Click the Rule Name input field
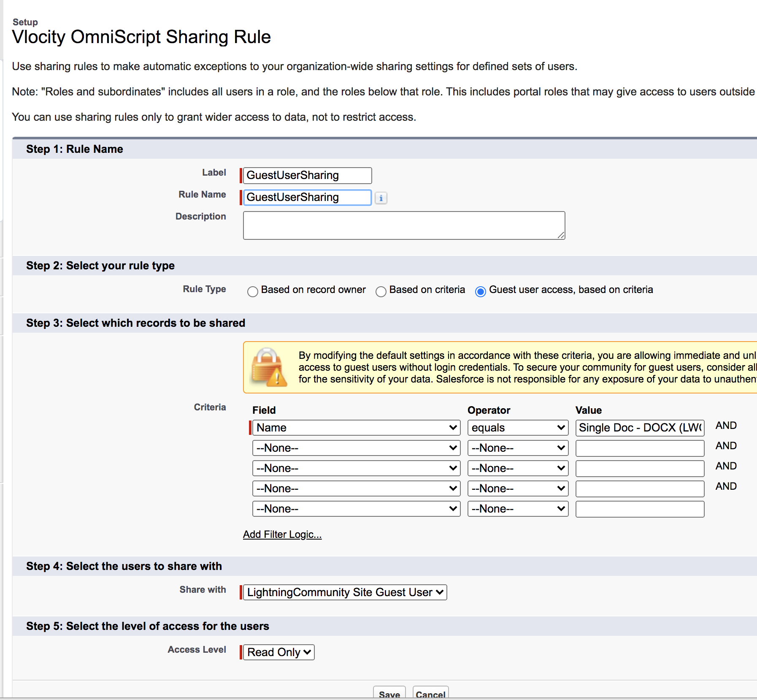Screen dimensions: 757x700 (x=307, y=198)
